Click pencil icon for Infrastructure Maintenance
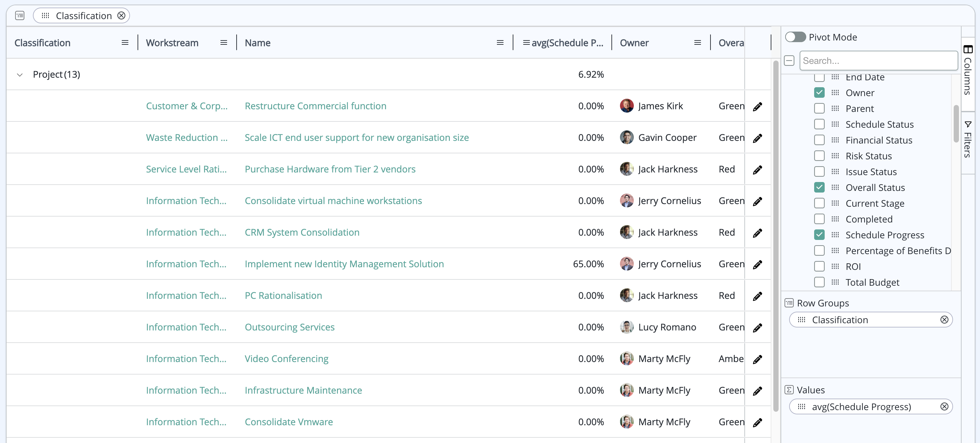 758,391
